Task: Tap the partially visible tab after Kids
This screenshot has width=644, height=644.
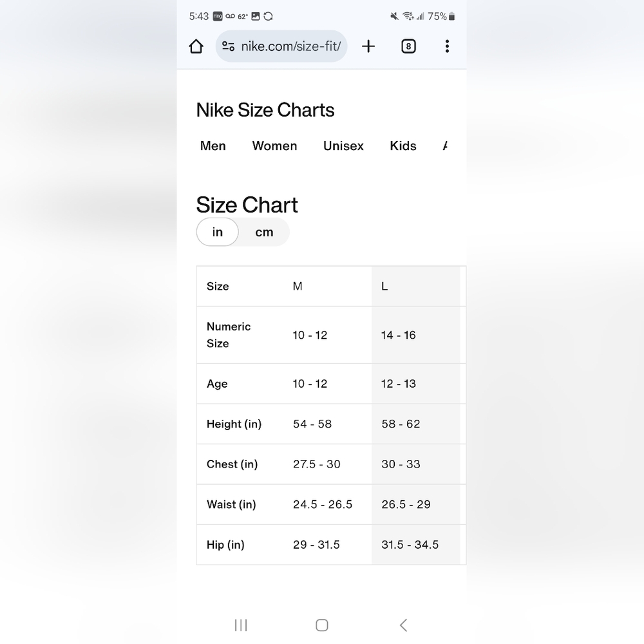Action: [x=445, y=146]
